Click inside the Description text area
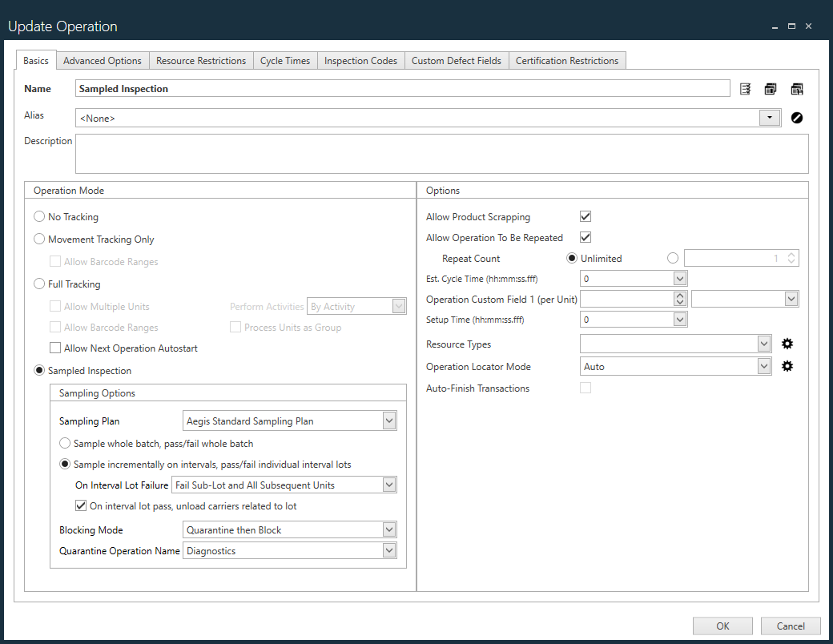Image resolution: width=833 pixels, height=644 pixels. point(441,154)
